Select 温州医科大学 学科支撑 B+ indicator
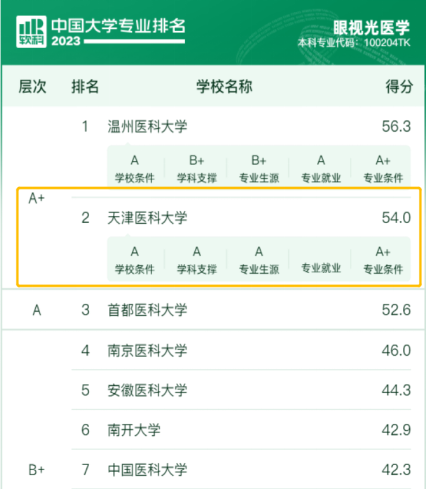The image size is (426, 489). point(197,169)
